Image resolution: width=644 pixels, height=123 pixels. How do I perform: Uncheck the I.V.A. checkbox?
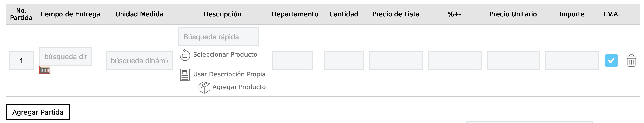[x=611, y=60]
